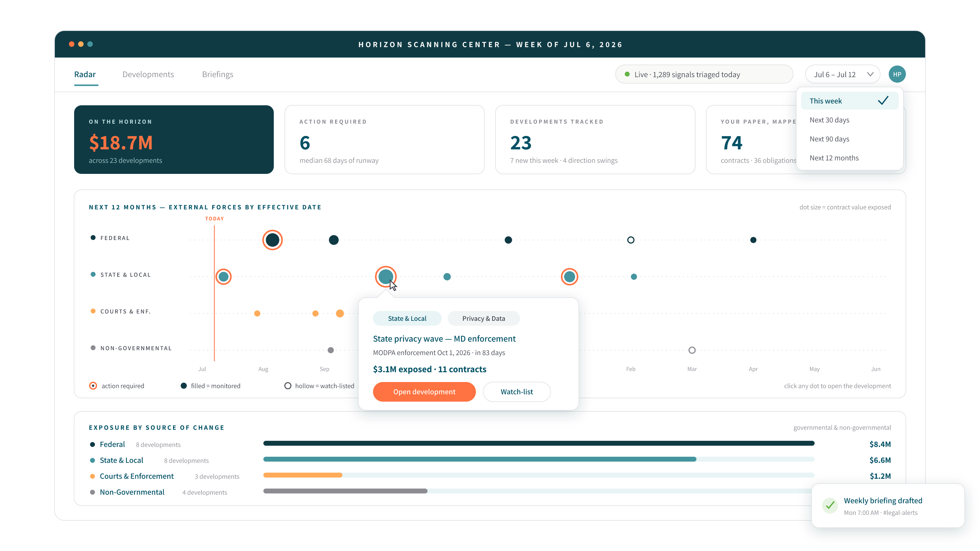Open the Briefings tab
980x551 pixels.
point(218,74)
